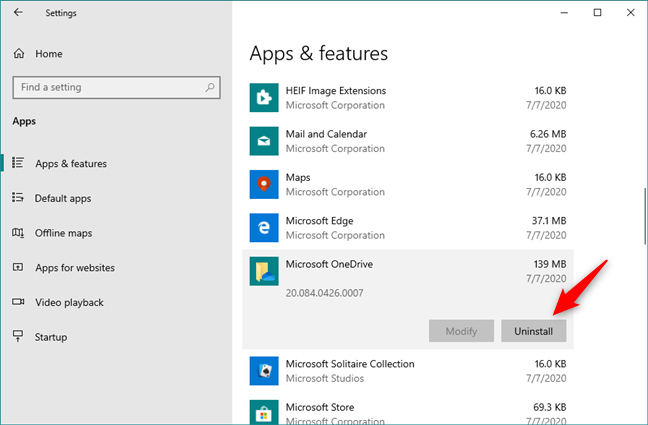
Task: Click the Apps & features list icon
Action: [x=18, y=162]
